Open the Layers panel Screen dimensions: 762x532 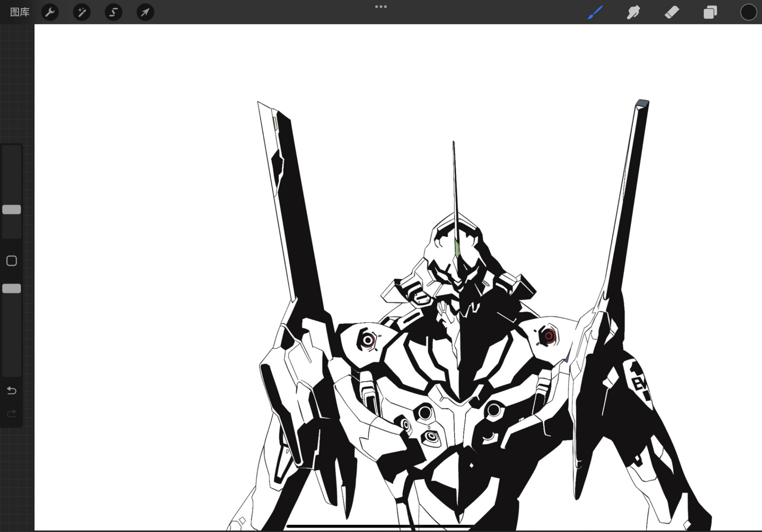click(x=710, y=12)
